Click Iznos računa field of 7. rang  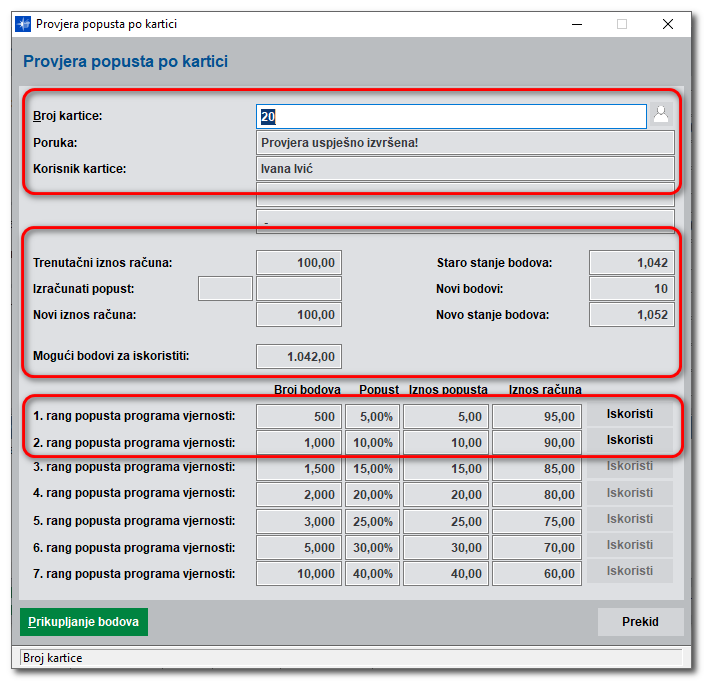[537, 573]
